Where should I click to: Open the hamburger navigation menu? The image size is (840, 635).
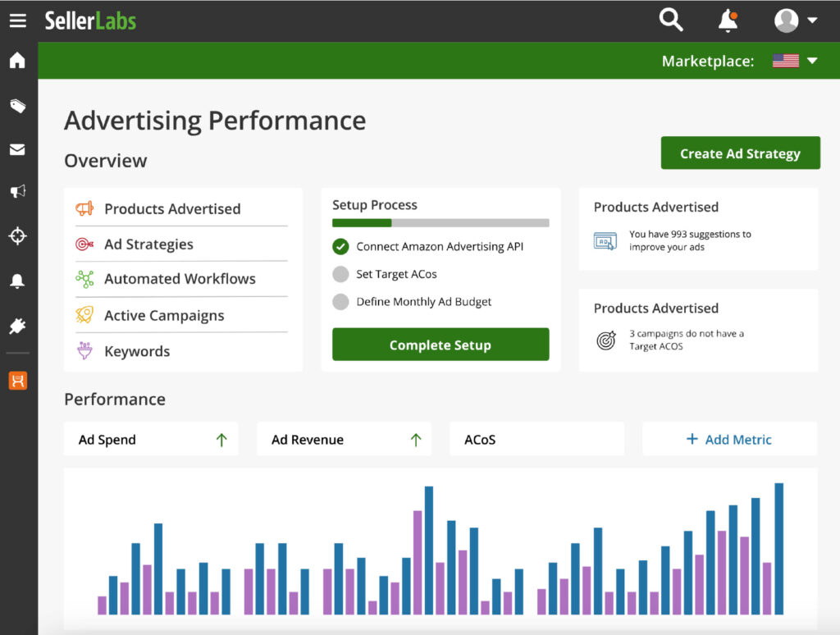(18, 21)
